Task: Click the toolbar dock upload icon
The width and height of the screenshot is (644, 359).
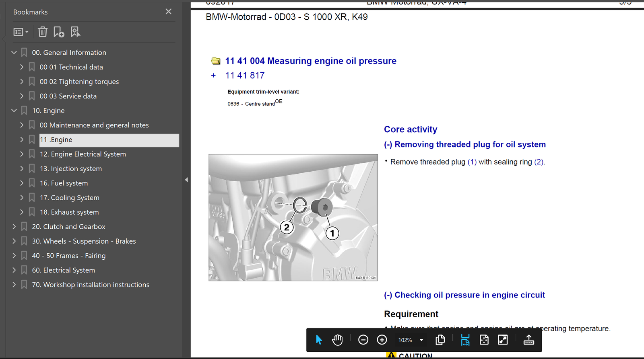Action: point(529,340)
